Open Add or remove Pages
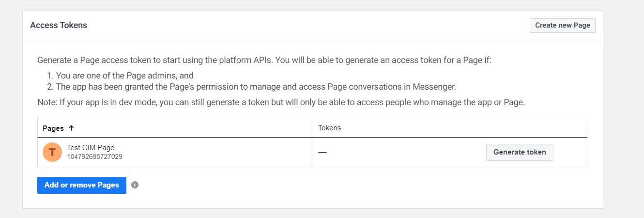644x218 pixels. click(x=81, y=185)
